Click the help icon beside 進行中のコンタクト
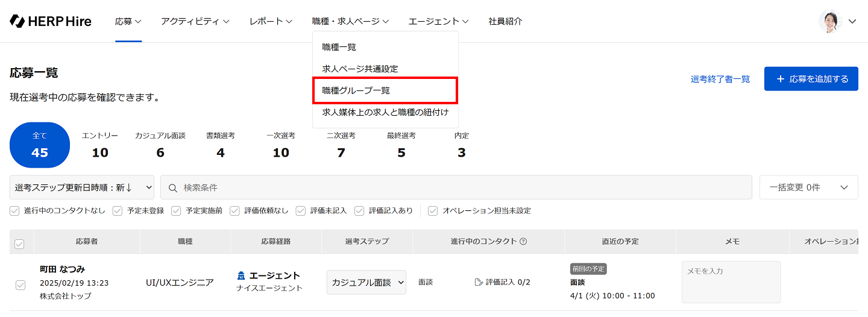The width and height of the screenshot is (868, 317). [x=523, y=242]
